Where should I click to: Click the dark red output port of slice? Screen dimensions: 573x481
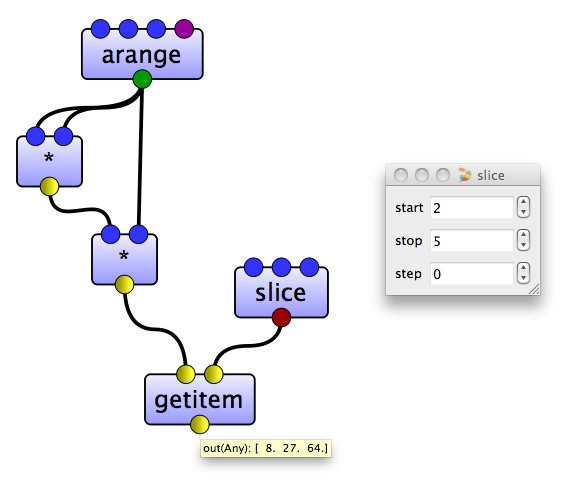click(281, 317)
